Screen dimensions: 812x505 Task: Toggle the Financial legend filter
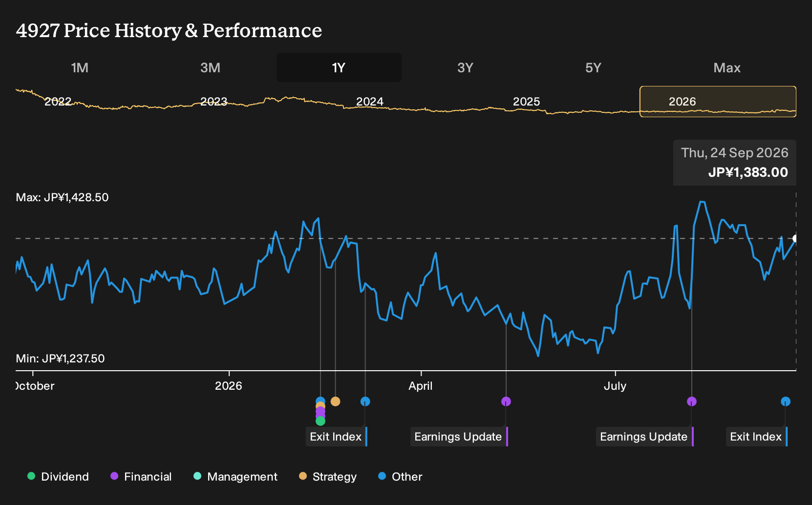pos(141,477)
